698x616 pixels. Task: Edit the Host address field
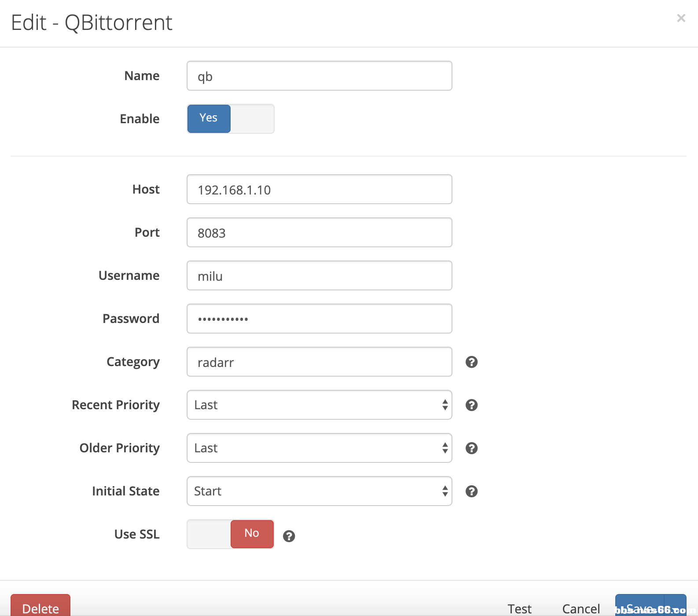point(320,189)
